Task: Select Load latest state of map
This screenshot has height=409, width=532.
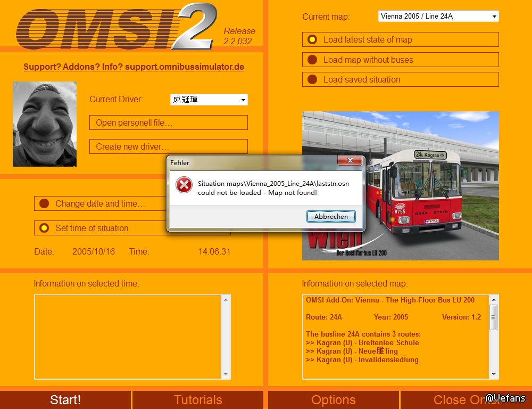Action: click(x=401, y=39)
